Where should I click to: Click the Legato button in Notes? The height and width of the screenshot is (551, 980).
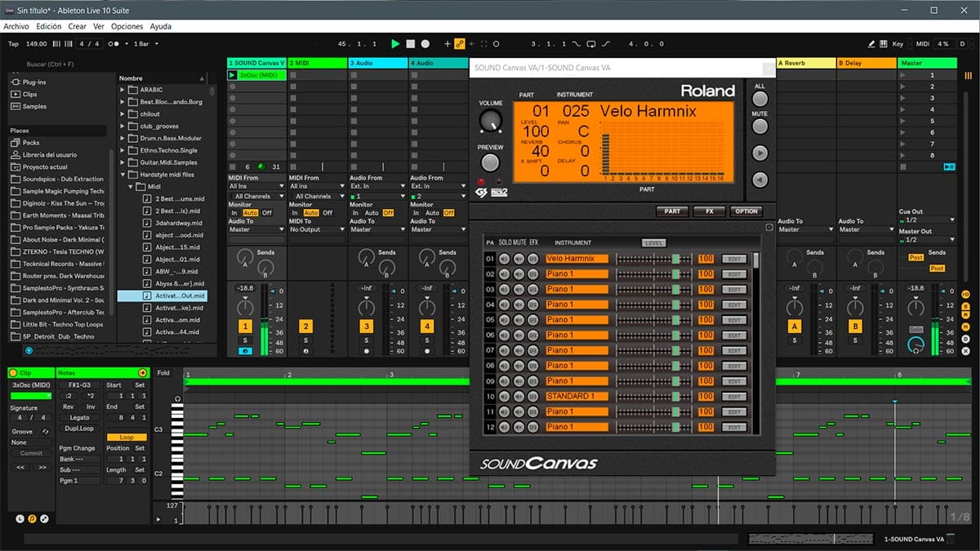79,417
